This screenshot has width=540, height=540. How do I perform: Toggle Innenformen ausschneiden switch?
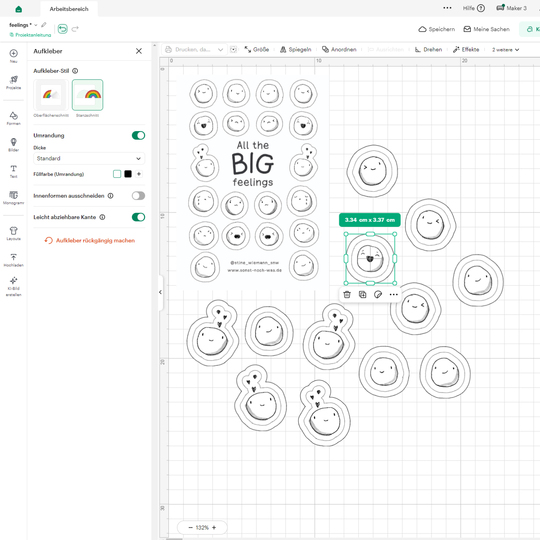(x=138, y=196)
